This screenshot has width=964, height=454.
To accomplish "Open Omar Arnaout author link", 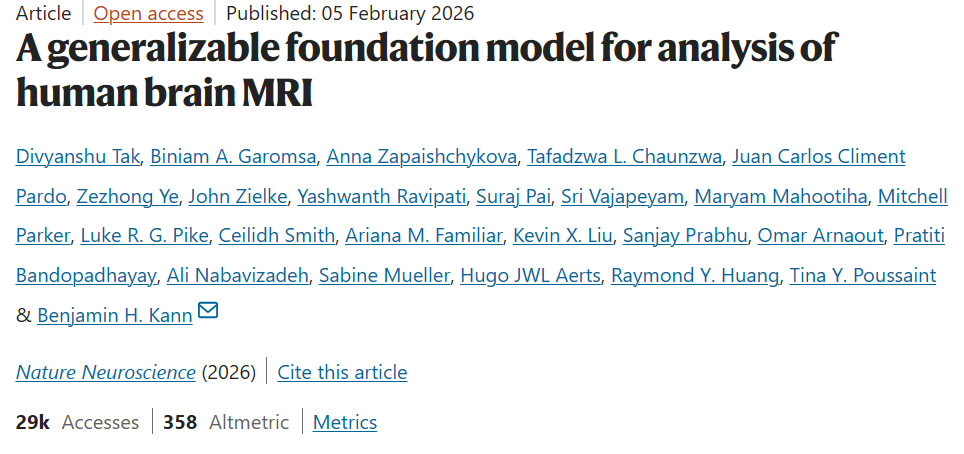I will (x=819, y=236).
